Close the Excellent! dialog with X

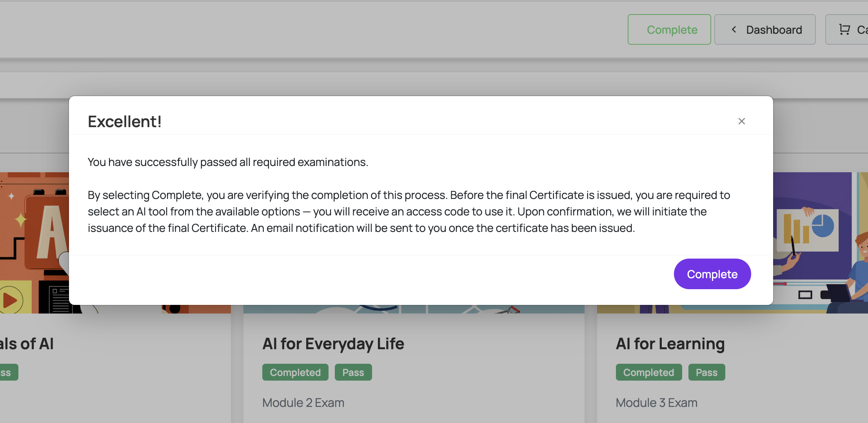tap(741, 121)
